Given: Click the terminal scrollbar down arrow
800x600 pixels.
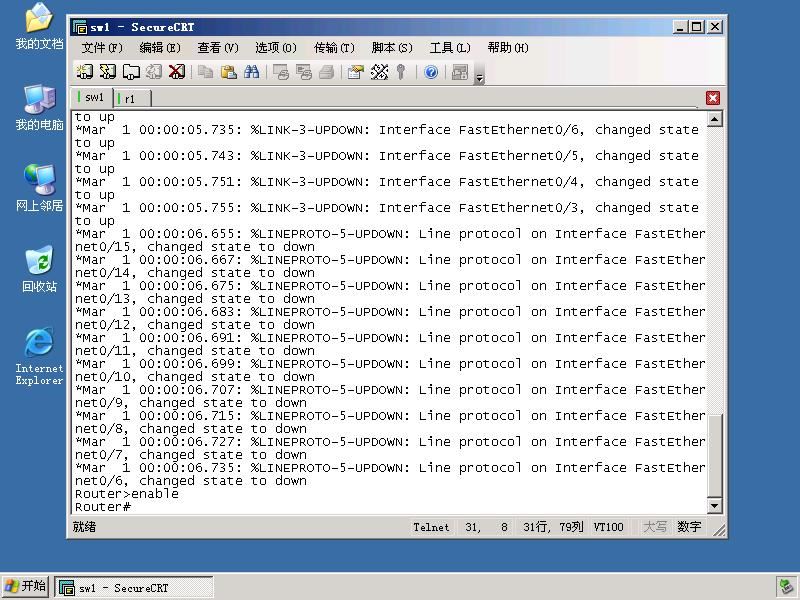Looking at the screenshot, I should (714, 506).
